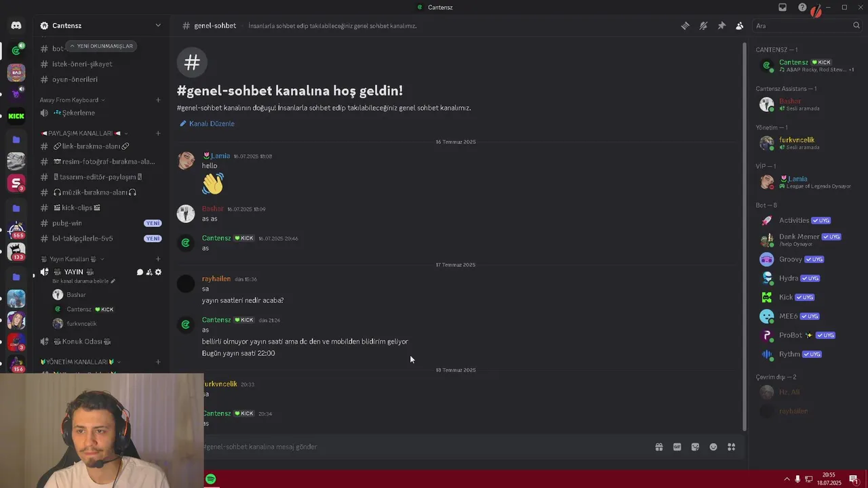
Task: Open the emoji picker smiley icon
Action: 713,447
